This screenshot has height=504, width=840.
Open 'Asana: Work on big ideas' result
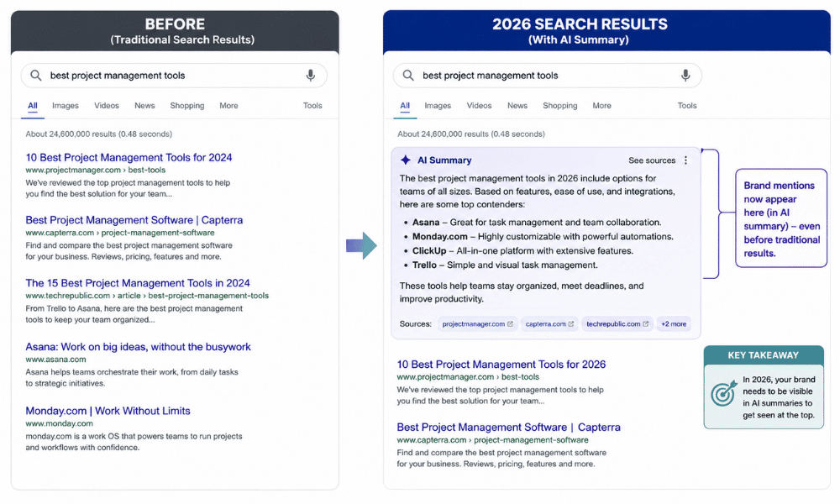[139, 347]
